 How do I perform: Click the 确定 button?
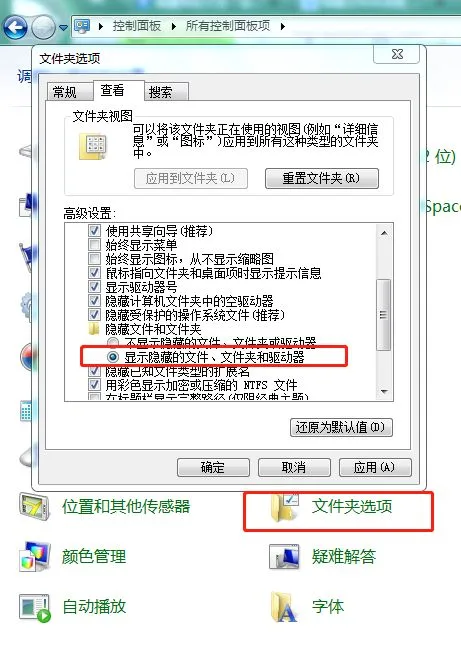pos(213,467)
